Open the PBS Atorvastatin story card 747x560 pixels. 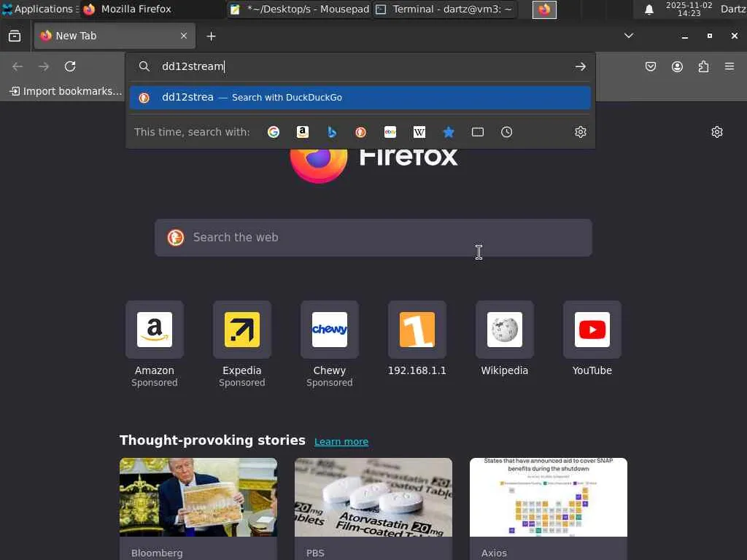pos(373,509)
